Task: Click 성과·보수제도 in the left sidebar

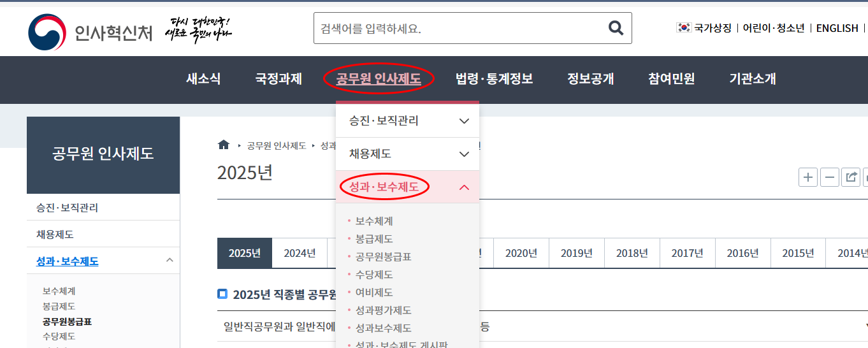Action: 67,261
